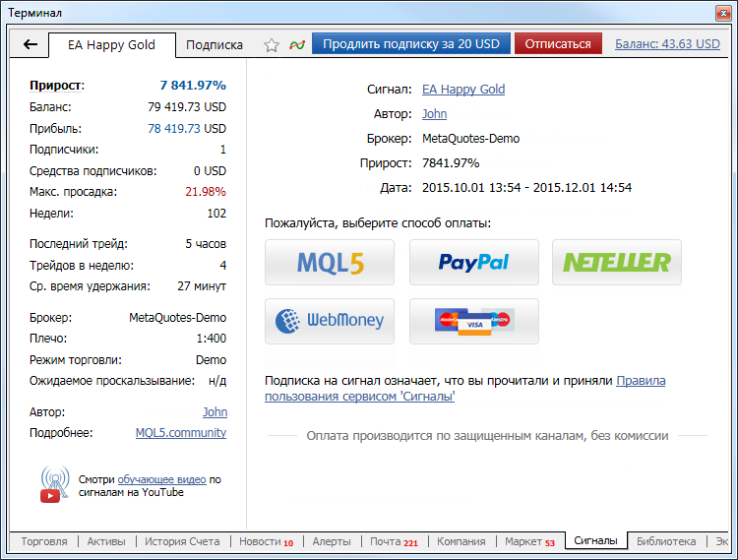Choose bank card Visa/MasterCard payment
The height and width of the screenshot is (560, 738).
(x=474, y=322)
